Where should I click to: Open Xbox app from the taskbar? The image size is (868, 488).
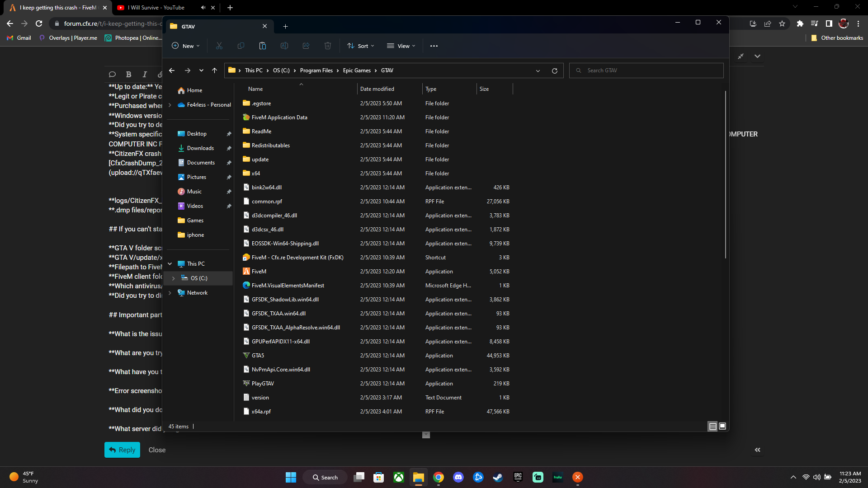pos(399,477)
